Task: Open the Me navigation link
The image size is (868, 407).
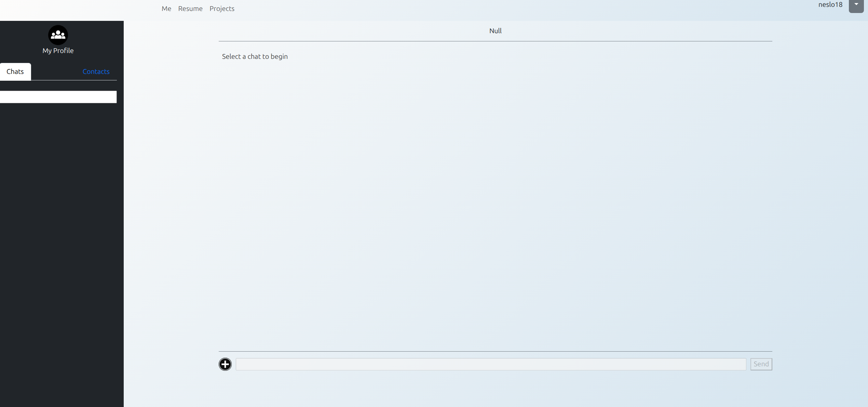Action: pos(166,9)
